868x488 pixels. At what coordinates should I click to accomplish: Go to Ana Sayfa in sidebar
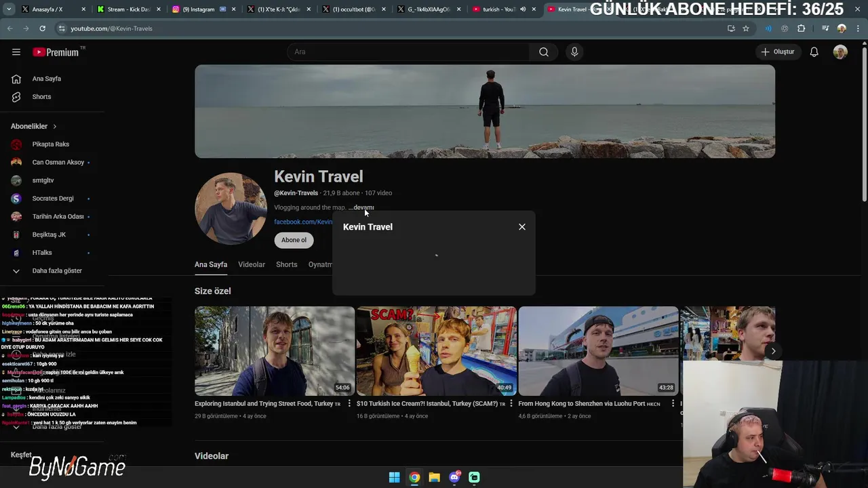[47, 79]
